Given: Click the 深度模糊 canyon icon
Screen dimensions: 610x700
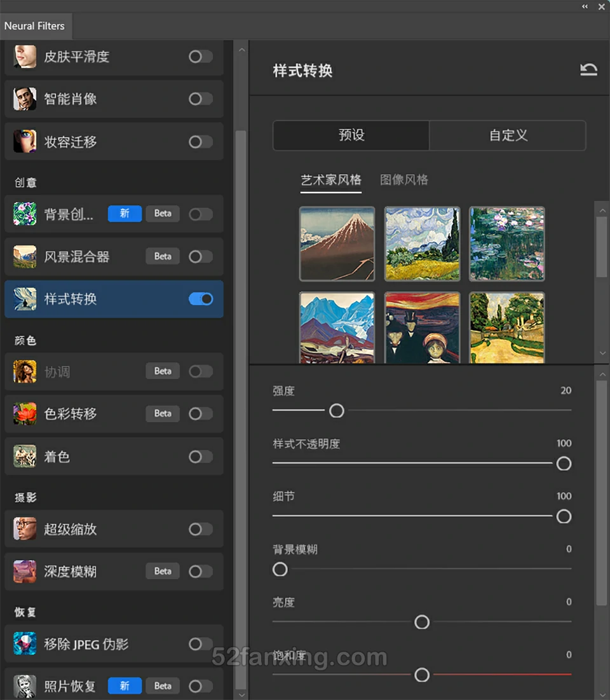Looking at the screenshot, I should point(25,572).
